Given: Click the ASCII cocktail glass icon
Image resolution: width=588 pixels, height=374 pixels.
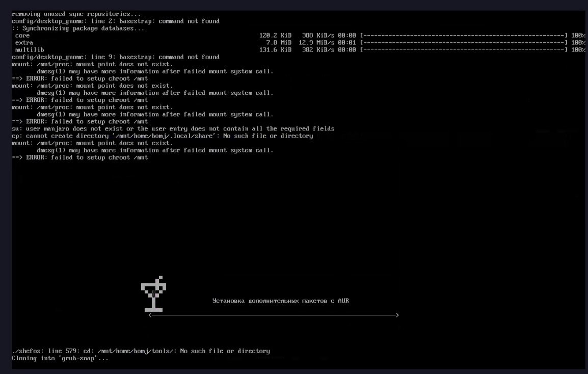Looking at the screenshot, I should click(153, 294).
